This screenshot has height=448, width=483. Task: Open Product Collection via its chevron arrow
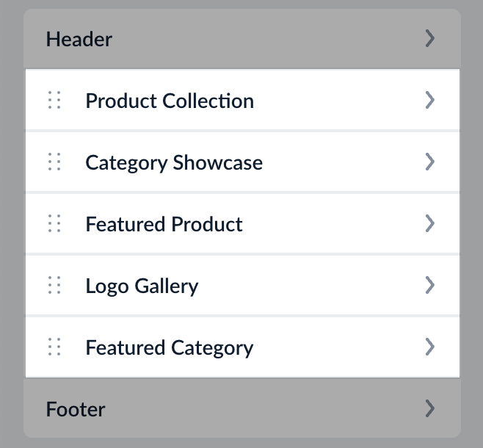pyautogui.click(x=430, y=101)
